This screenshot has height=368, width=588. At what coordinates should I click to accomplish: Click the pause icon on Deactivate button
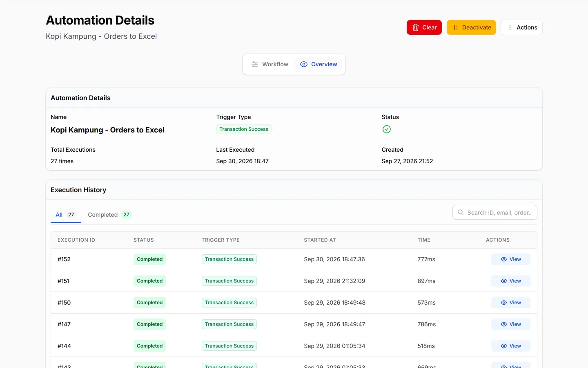(x=456, y=27)
